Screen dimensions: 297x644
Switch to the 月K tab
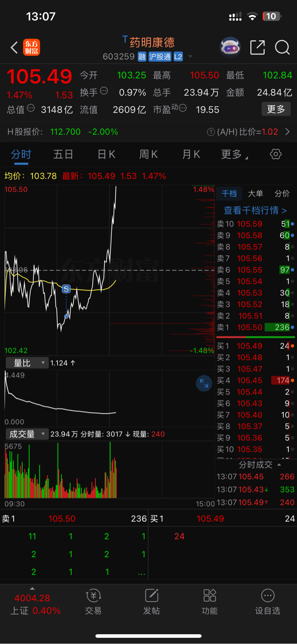(x=191, y=154)
